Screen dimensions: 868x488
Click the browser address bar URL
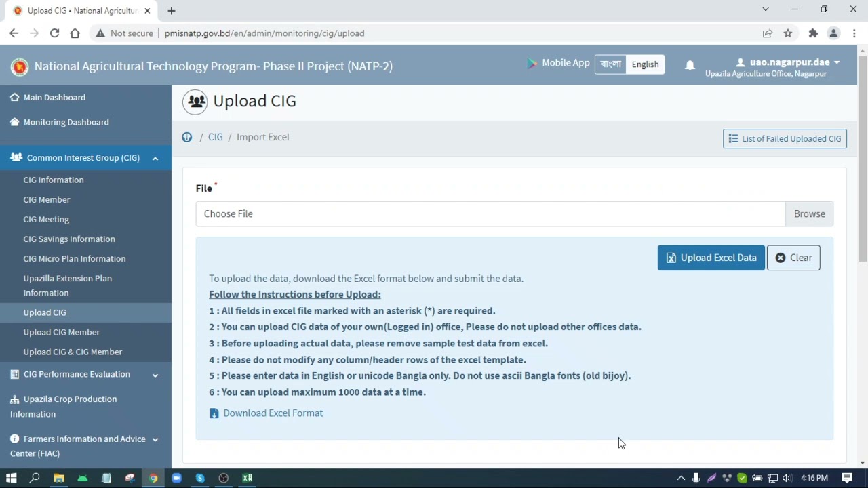pos(264,33)
